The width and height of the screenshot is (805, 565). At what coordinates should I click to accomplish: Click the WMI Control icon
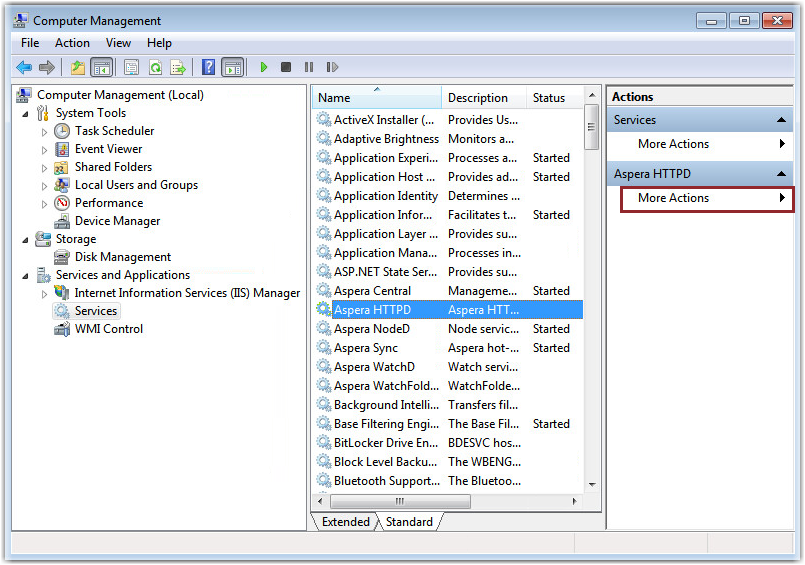pyautogui.click(x=62, y=329)
